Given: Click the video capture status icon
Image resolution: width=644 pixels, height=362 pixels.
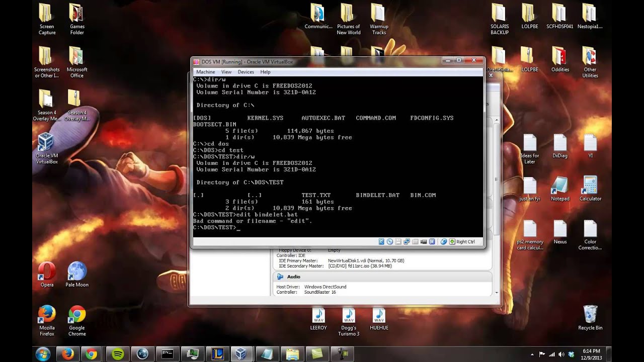Looking at the screenshot, I should 424,242.
